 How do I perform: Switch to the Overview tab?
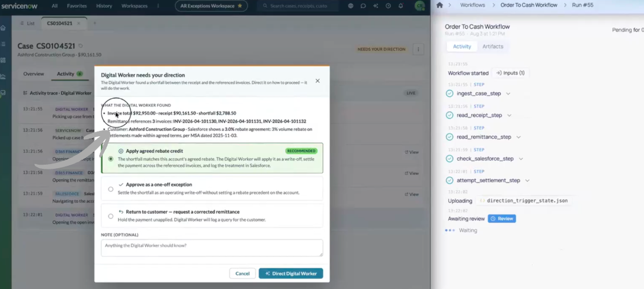pos(34,74)
